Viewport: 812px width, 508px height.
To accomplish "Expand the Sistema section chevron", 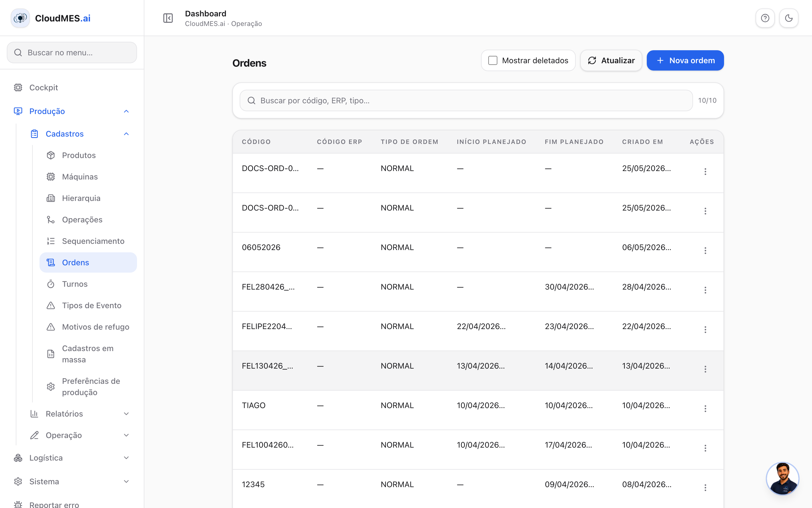I will 126,481.
